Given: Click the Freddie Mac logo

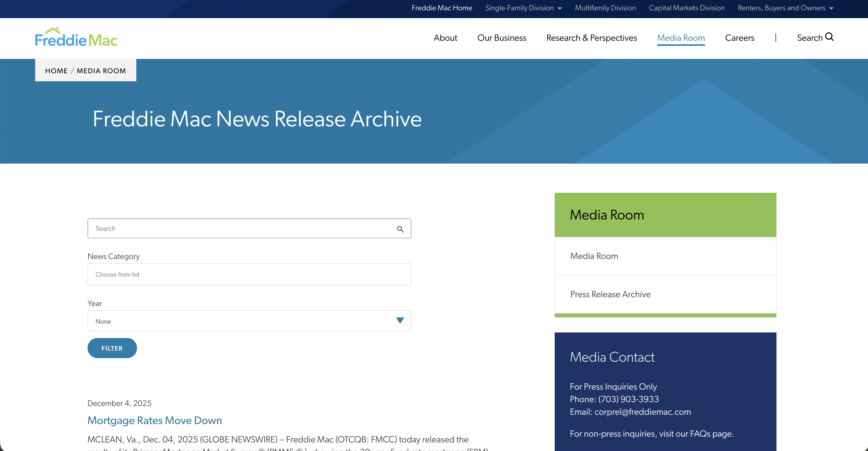Looking at the screenshot, I should (x=76, y=37).
